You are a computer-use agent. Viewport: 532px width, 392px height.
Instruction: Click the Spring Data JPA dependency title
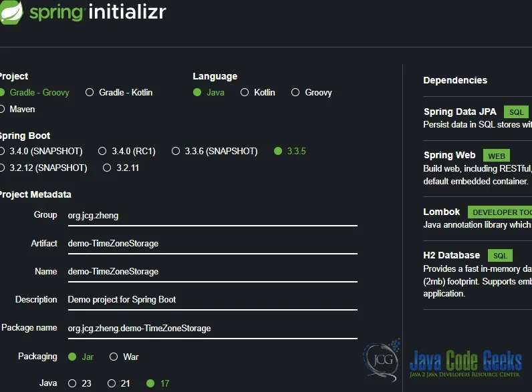click(460, 112)
